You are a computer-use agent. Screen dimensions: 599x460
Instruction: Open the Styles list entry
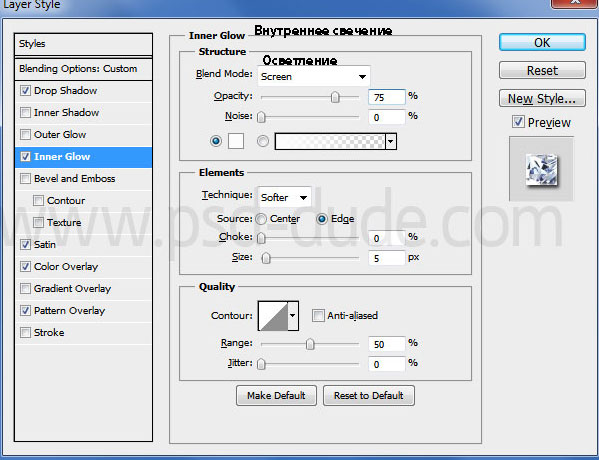click(83, 44)
